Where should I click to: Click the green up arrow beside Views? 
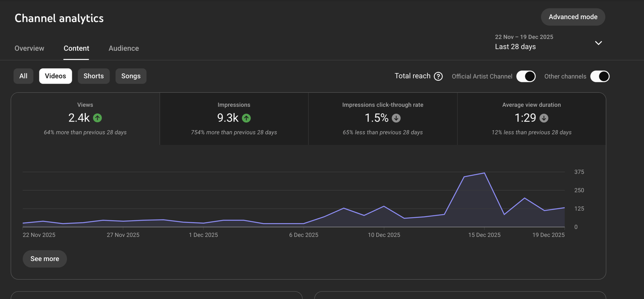pos(97,118)
